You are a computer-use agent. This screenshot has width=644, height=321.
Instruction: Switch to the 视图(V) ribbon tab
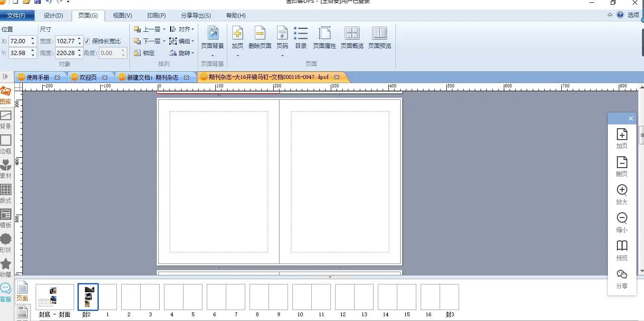[122, 16]
